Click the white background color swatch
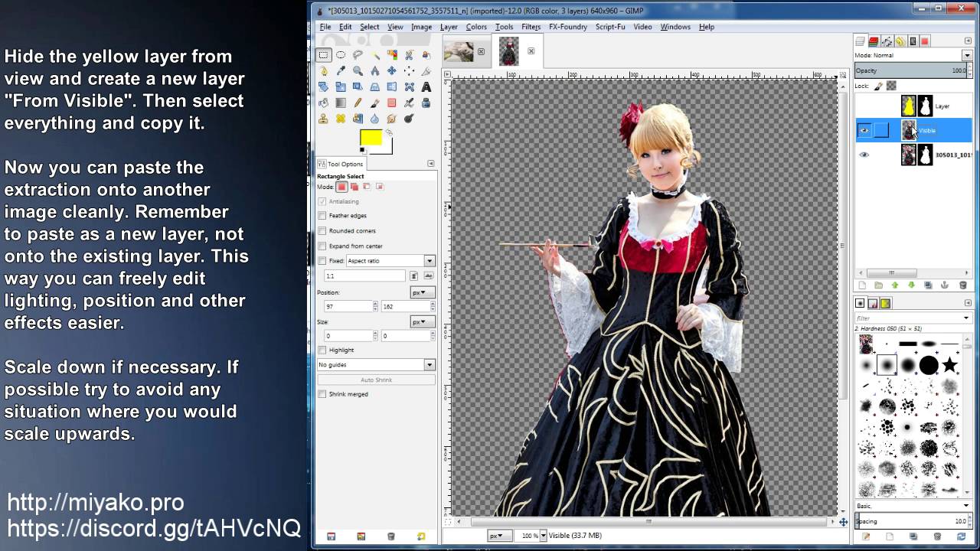Screen dimensions: 980x551 387,147
